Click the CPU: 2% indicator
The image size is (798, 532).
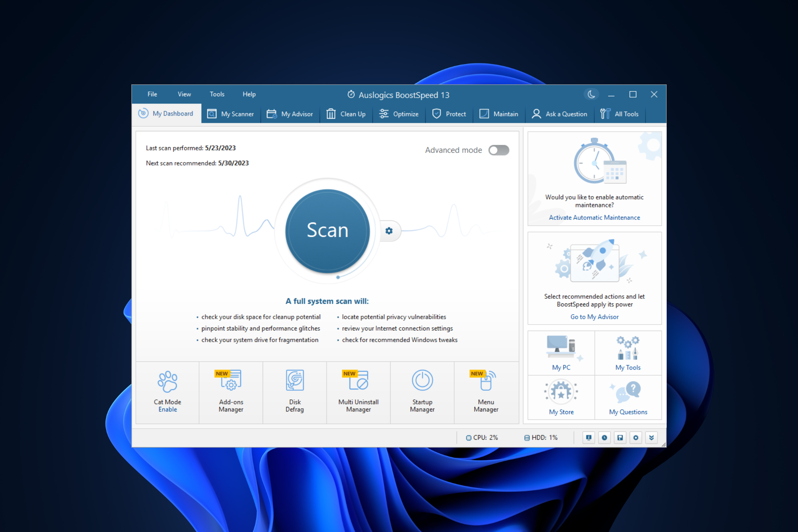click(482, 438)
